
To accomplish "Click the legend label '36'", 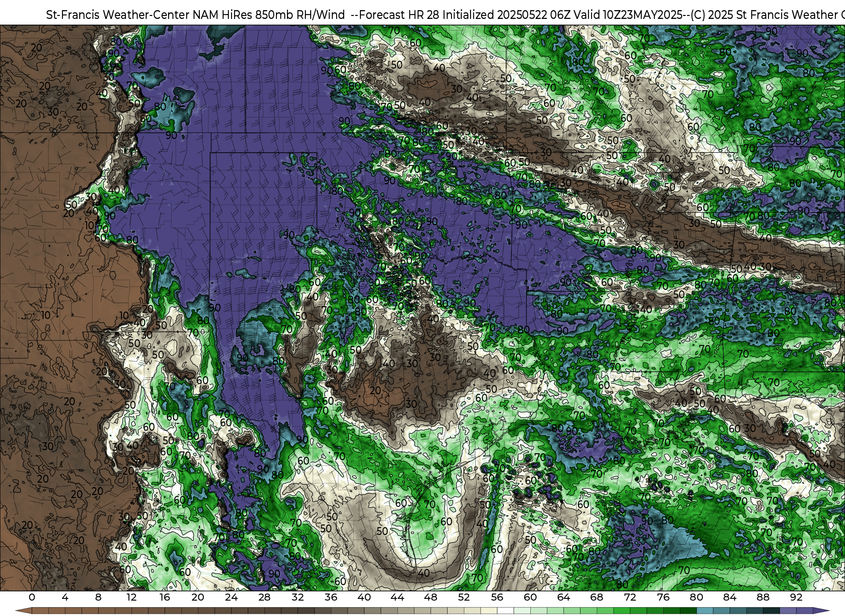I will [331, 598].
